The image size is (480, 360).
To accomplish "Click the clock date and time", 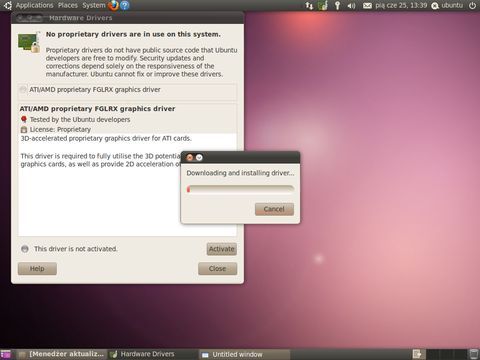I will (x=401, y=5).
